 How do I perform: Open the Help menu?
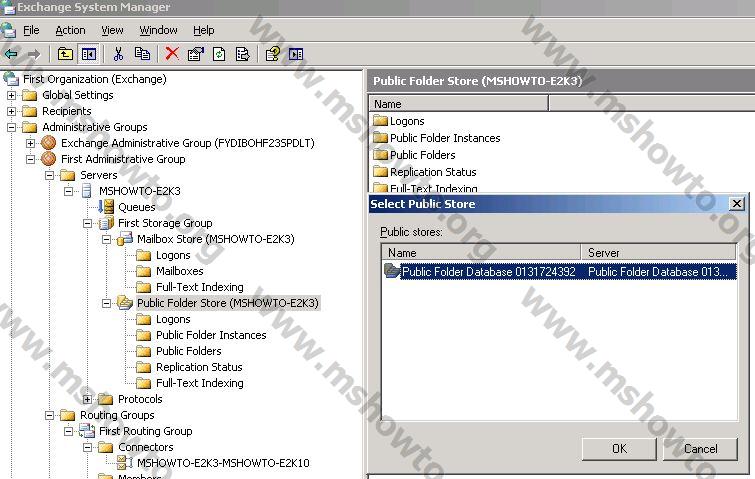coord(204,30)
